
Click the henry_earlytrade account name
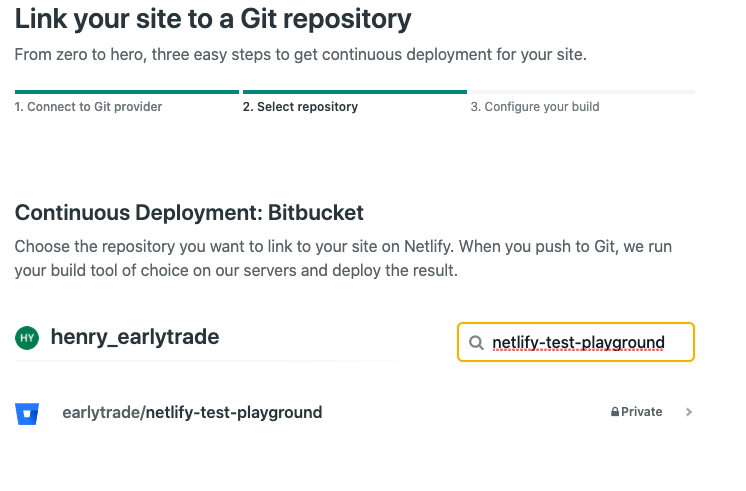point(135,337)
